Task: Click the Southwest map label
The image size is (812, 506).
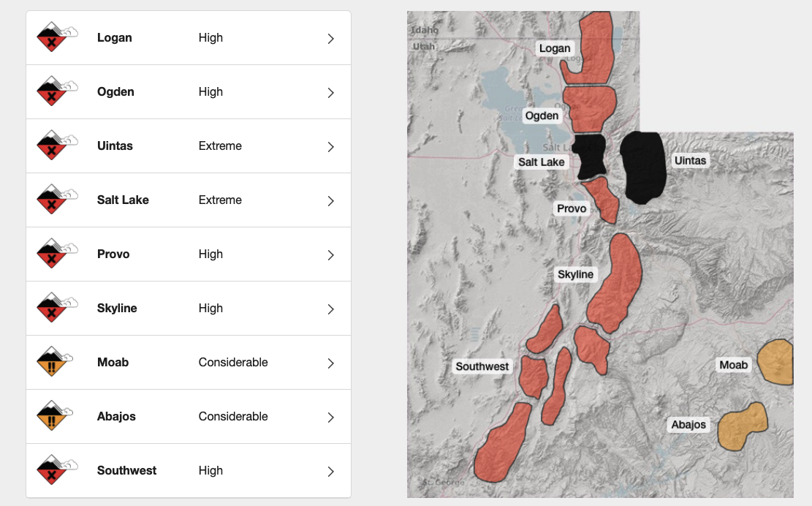Action: point(482,366)
